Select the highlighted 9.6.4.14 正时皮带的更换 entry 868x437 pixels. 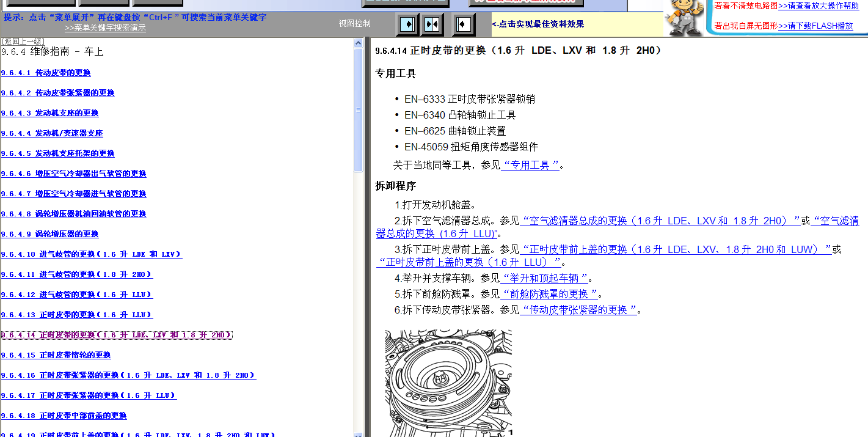pos(116,335)
